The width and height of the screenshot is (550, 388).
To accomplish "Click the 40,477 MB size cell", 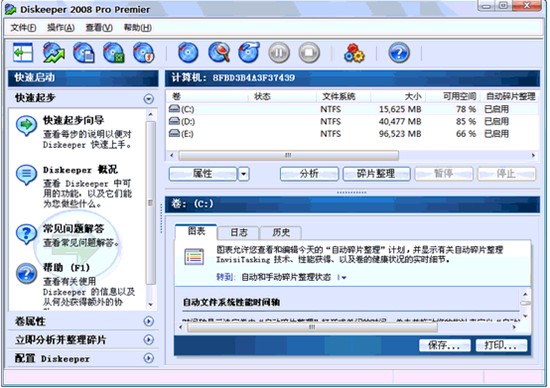I will pos(400,121).
